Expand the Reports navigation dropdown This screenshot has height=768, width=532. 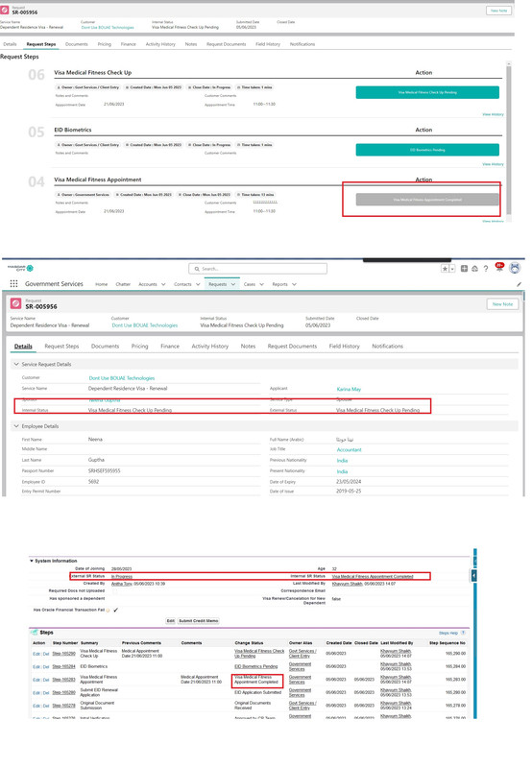(294, 284)
